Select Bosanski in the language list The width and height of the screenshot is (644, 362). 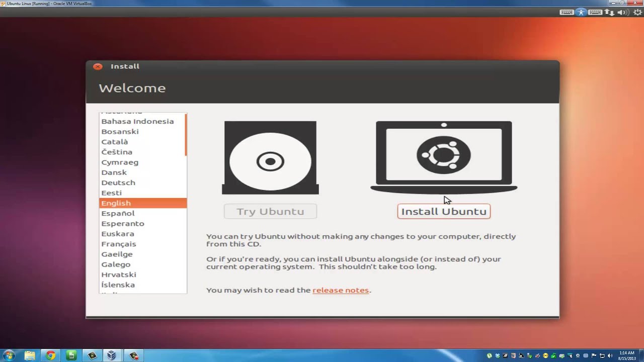coord(142,131)
